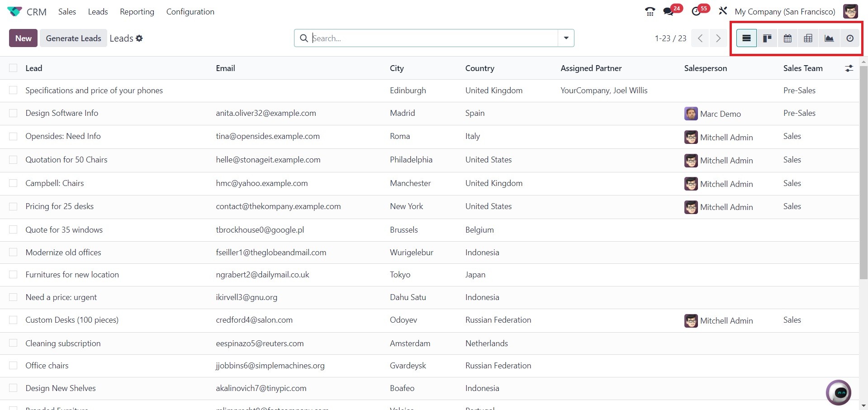Viewport: 868px width, 410px height.
Task: Open optional columns adjust dropdown
Action: point(849,68)
